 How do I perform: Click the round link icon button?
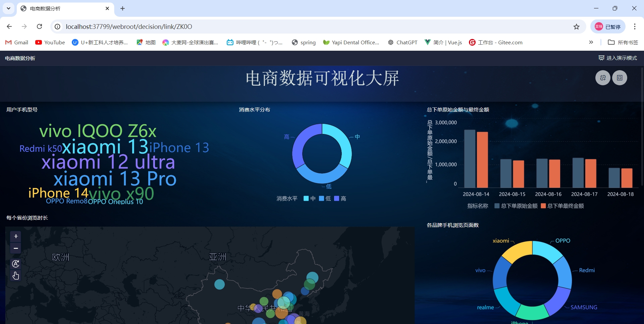pyautogui.click(x=603, y=78)
